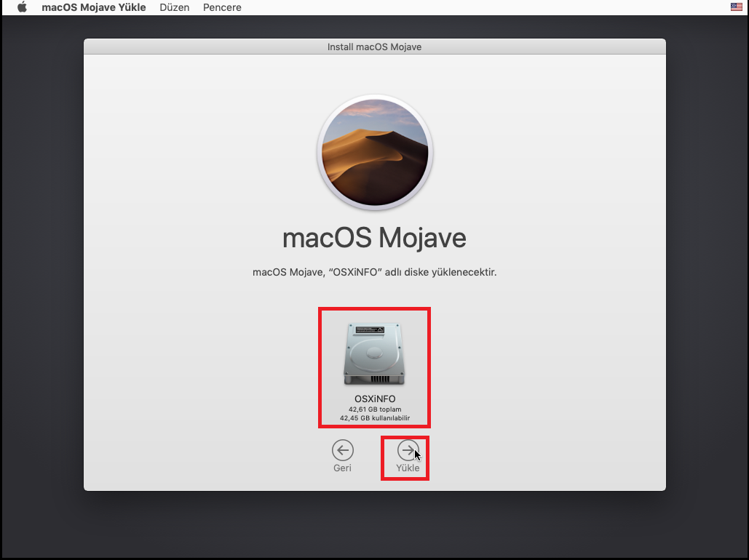Open the Pencere menu
Image resolution: width=749 pixels, height=560 pixels.
pyautogui.click(x=221, y=7)
